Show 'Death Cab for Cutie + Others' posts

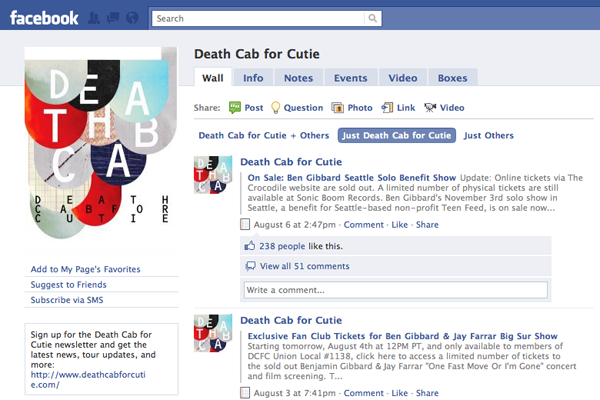[263, 135]
